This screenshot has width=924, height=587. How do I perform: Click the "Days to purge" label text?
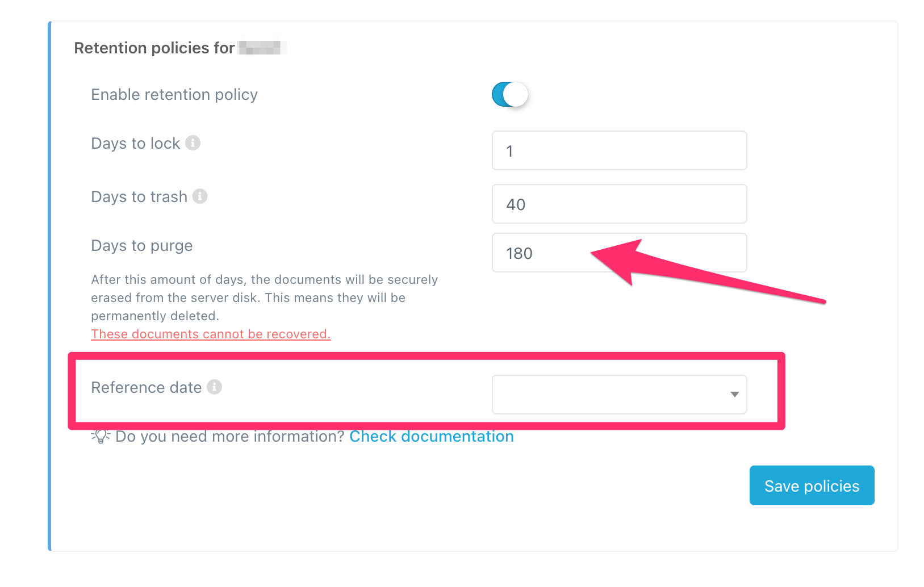(x=142, y=246)
